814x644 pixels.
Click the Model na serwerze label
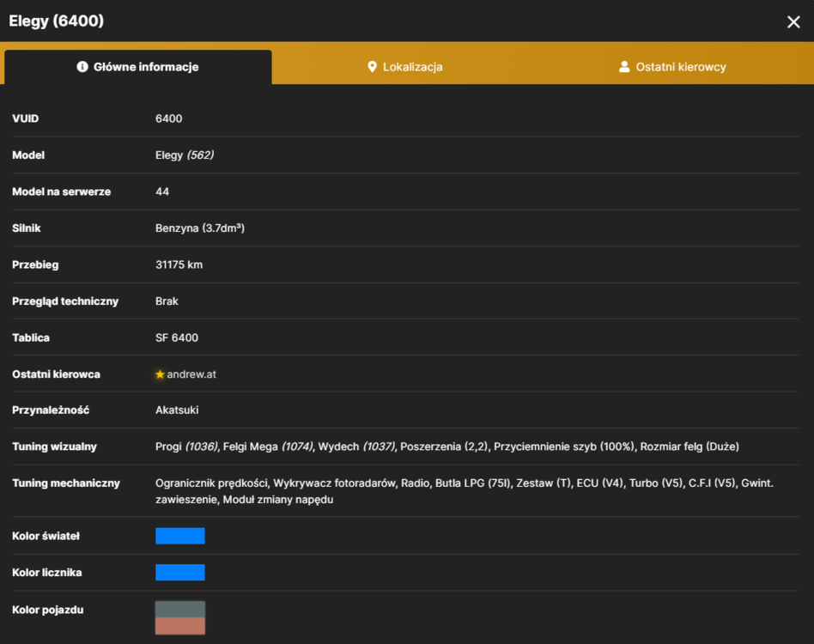pyautogui.click(x=61, y=191)
